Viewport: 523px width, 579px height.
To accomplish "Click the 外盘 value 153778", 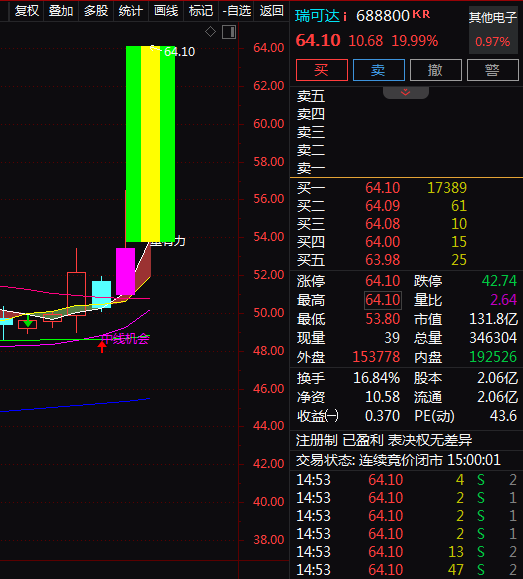I will (376, 357).
